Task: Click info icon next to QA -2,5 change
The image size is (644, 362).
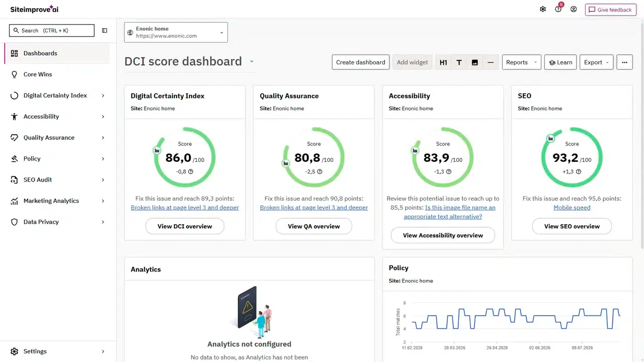Action: point(319,171)
